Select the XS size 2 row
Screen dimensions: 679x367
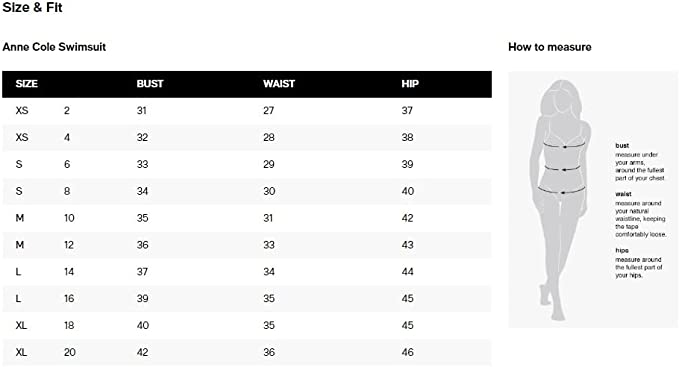[x=247, y=111]
